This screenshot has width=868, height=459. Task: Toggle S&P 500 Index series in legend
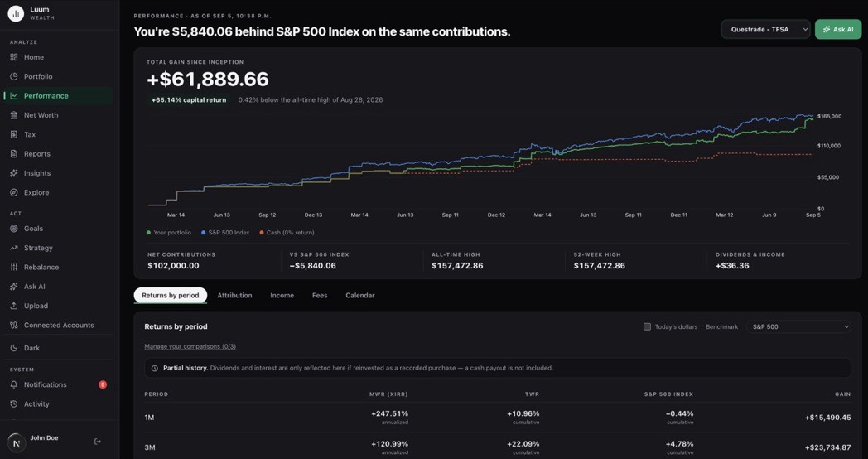(x=225, y=233)
